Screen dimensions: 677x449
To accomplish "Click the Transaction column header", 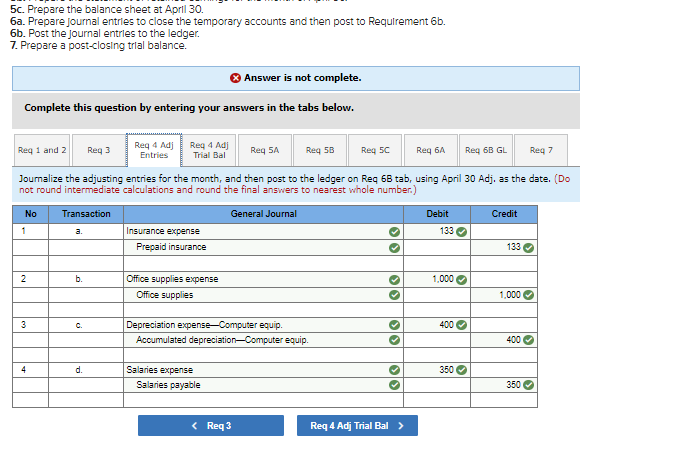I will pyautogui.click(x=86, y=214).
